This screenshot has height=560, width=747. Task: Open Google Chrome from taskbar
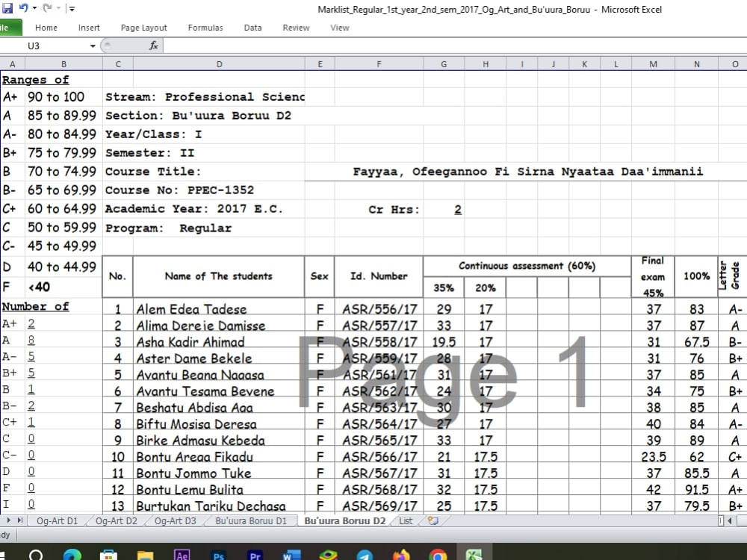pos(438,556)
